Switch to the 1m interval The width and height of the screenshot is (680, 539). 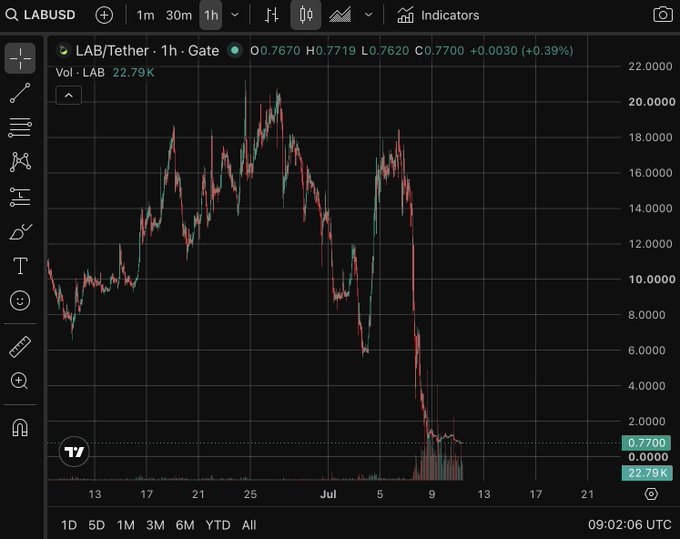coord(145,15)
